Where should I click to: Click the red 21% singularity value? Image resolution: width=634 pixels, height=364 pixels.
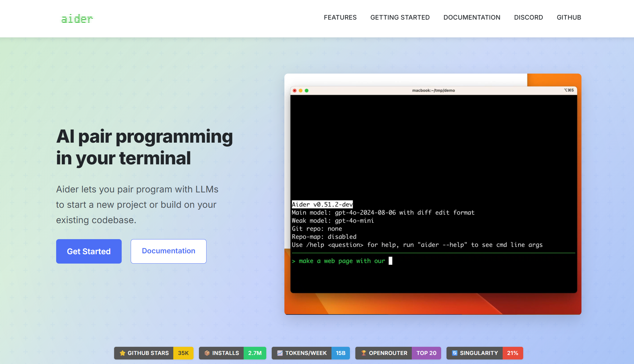click(513, 353)
